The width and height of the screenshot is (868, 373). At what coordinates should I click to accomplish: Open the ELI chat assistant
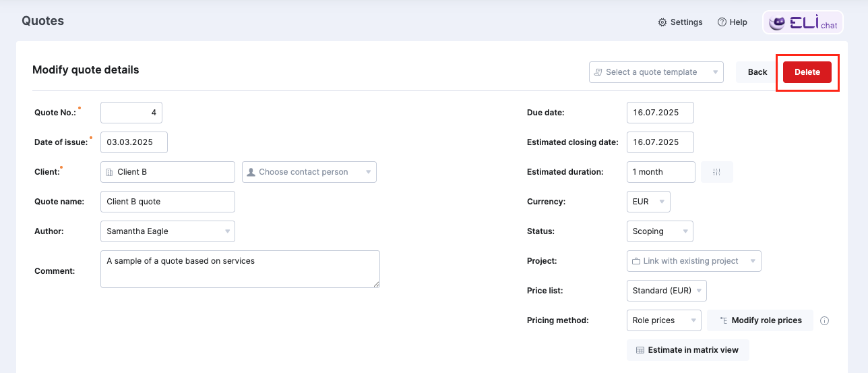pos(803,22)
